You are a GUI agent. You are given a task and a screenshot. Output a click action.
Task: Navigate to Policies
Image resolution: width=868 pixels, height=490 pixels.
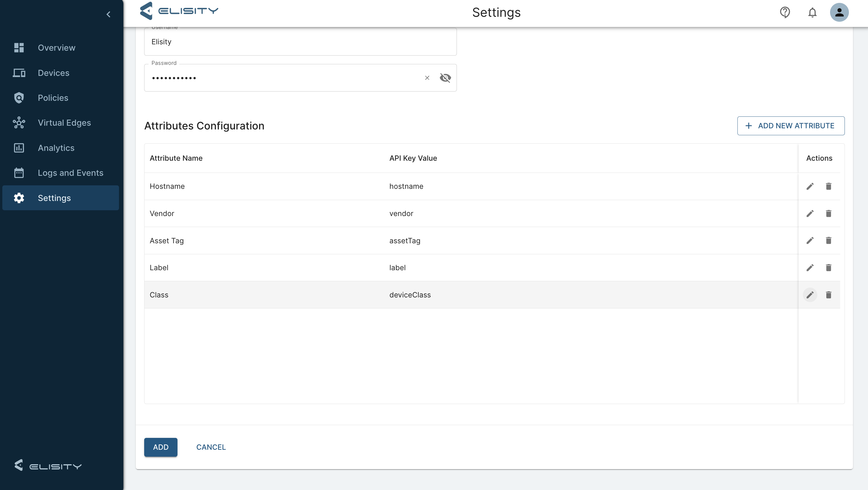click(x=61, y=98)
